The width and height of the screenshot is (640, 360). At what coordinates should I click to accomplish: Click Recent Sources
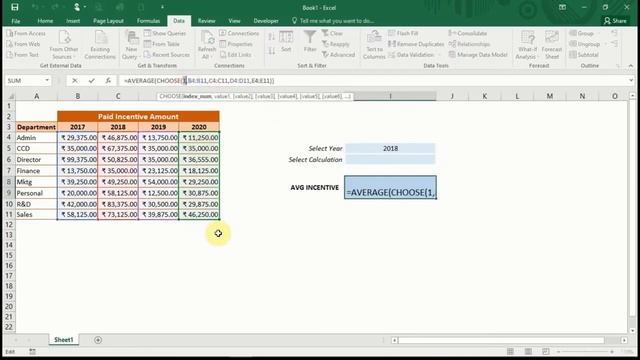pos(167,55)
